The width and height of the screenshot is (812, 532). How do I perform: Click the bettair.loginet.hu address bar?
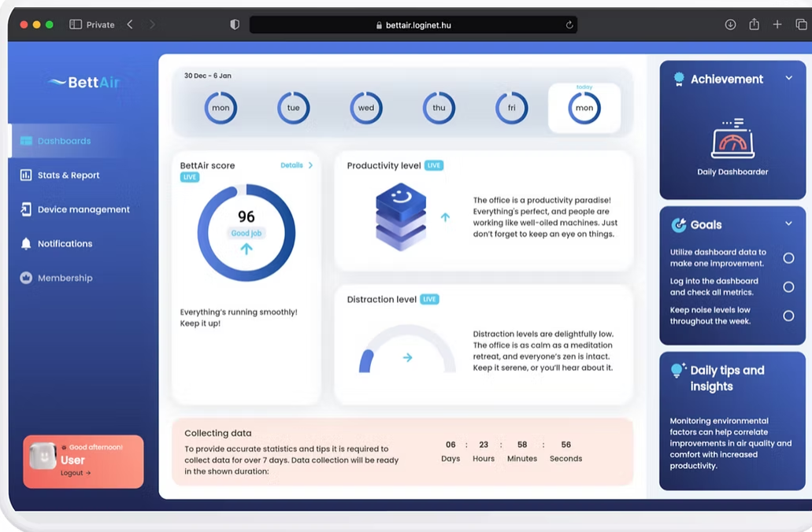pos(413,25)
